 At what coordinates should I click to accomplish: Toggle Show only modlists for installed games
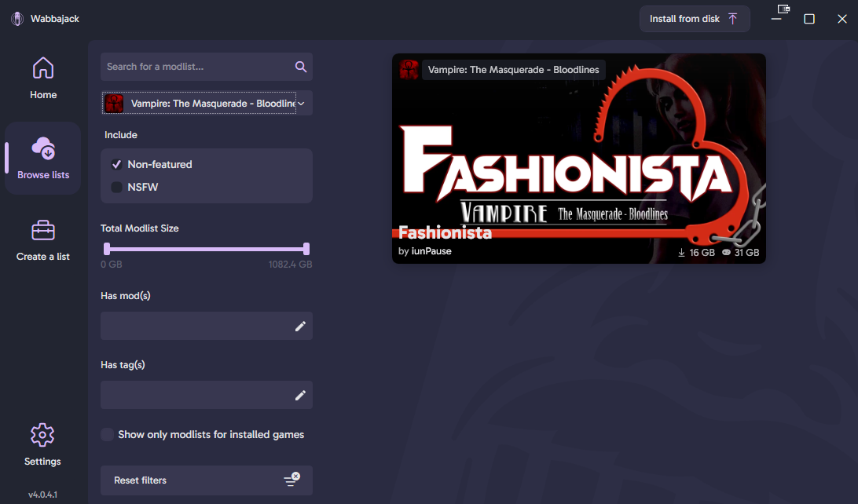click(106, 434)
